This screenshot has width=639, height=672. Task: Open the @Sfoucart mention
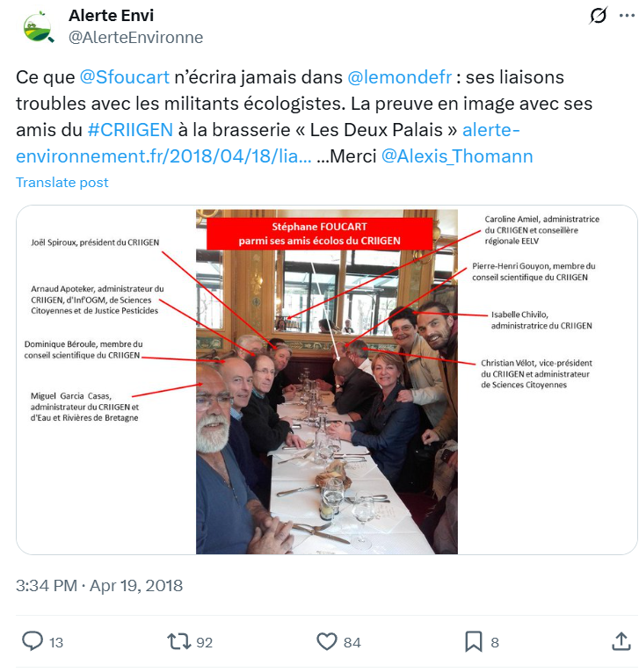(x=124, y=77)
